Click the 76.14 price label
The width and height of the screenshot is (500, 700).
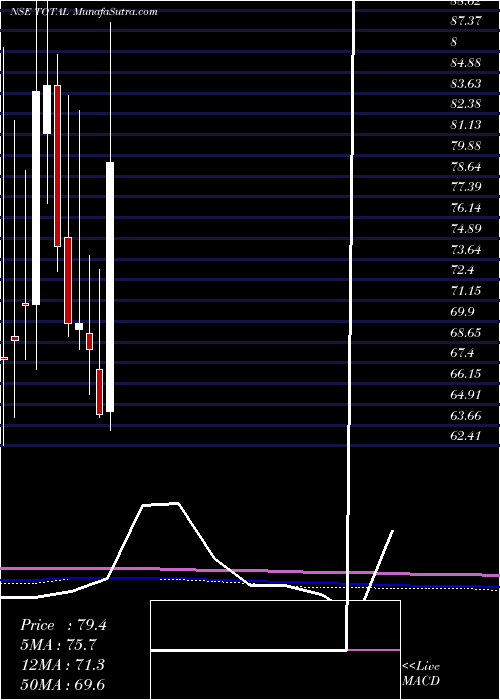[466, 208]
